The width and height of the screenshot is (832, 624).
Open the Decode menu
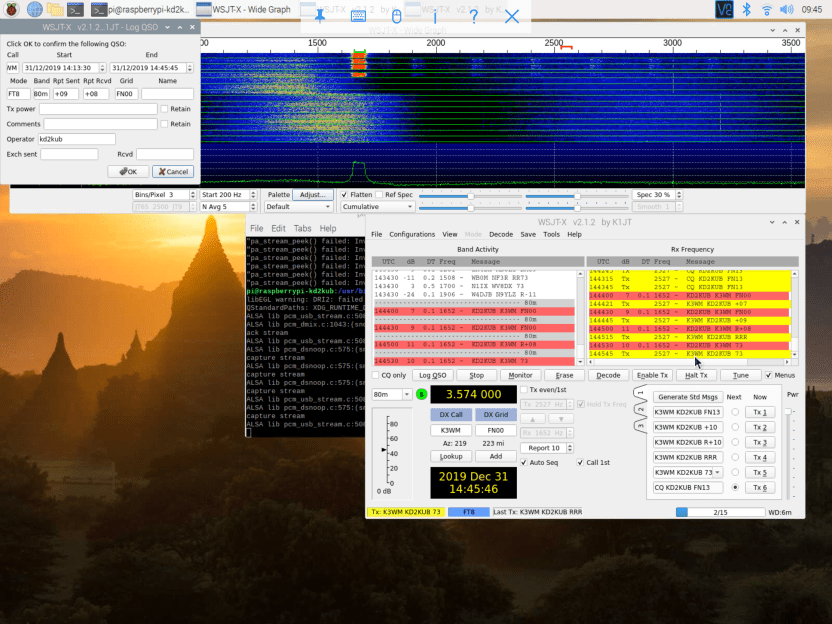click(x=501, y=234)
